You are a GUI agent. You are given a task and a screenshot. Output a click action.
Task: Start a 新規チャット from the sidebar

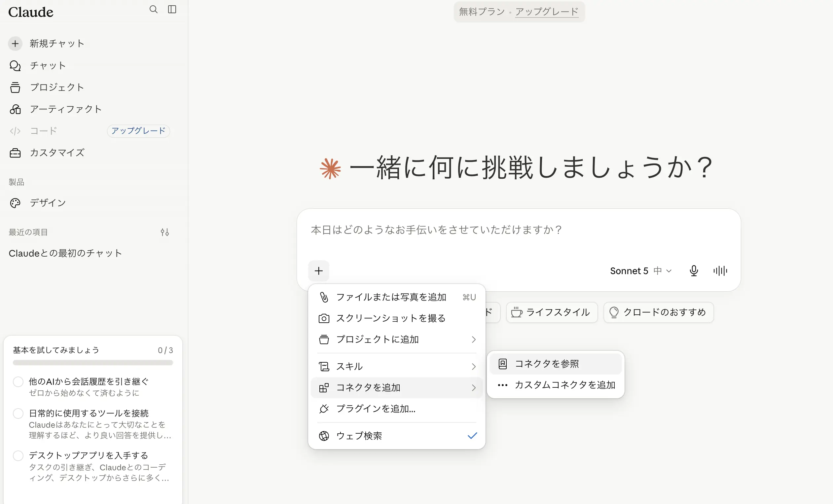[57, 44]
